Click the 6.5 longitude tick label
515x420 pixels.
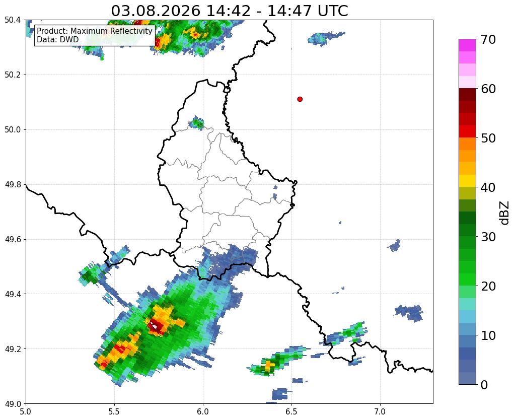291,411
